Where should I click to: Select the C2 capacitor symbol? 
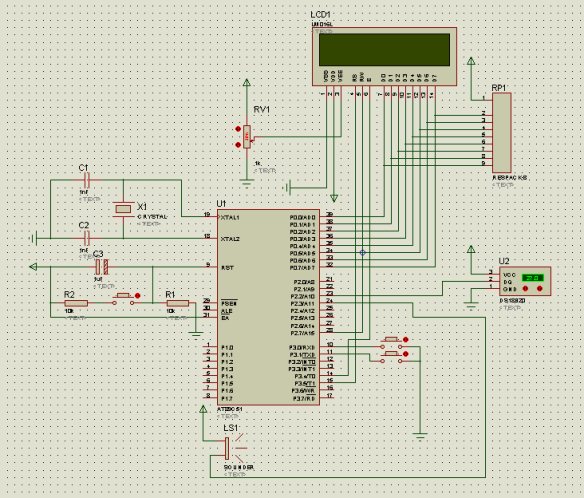pyautogui.click(x=86, y=238)
